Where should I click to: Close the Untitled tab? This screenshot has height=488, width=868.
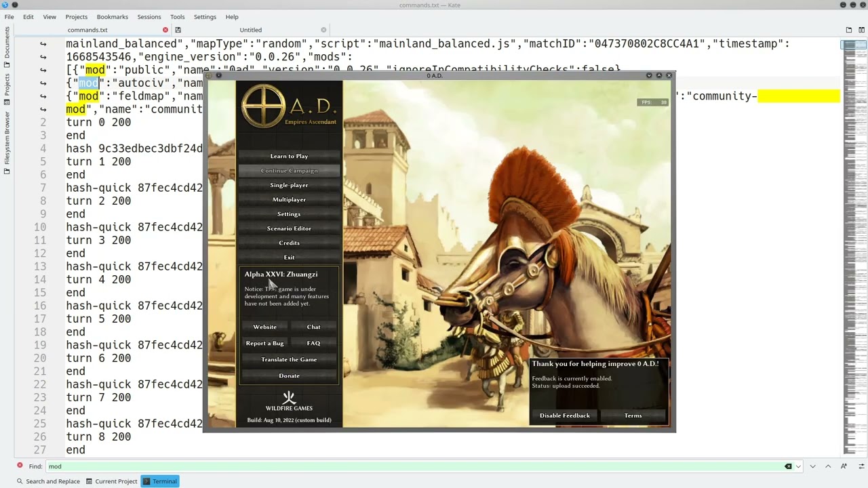click(323, 30)
